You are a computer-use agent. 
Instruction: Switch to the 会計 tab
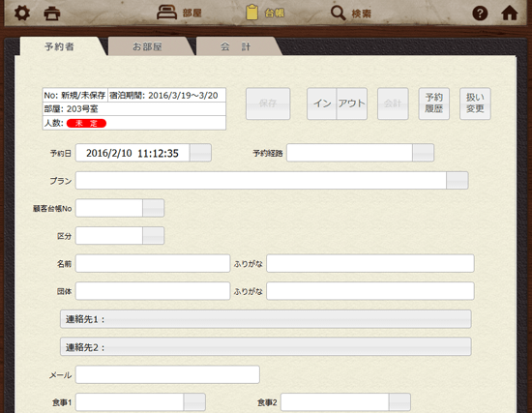(235, 46)
